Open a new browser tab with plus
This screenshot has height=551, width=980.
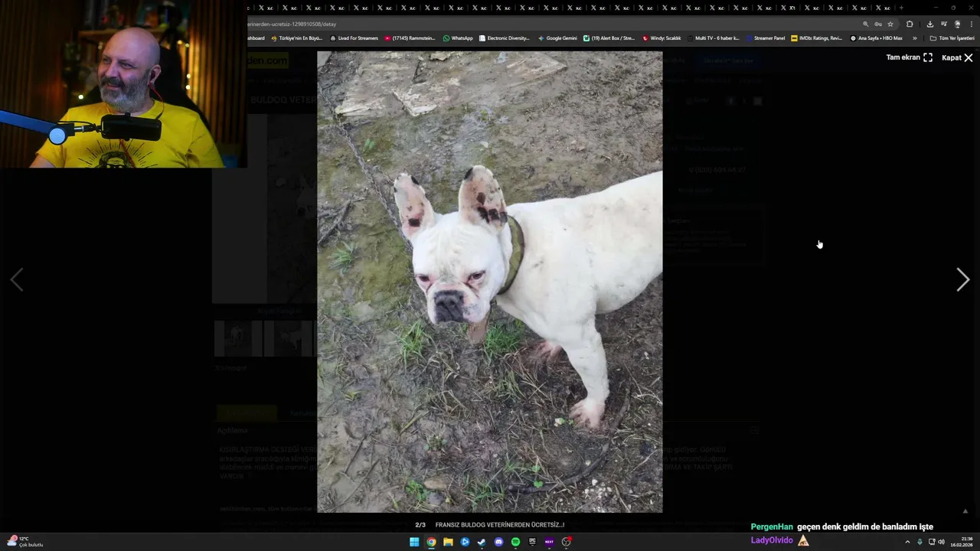(x=901, y=8)
